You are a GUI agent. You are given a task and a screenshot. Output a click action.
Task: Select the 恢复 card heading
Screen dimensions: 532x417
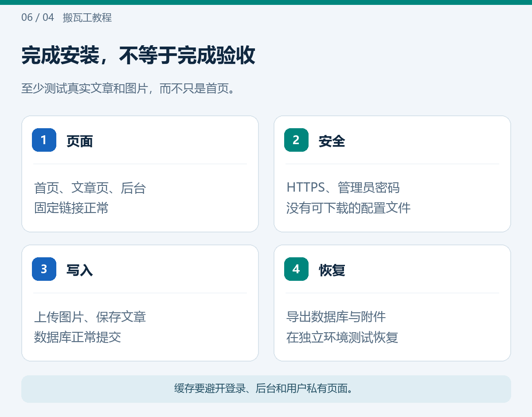tap(332, 270)
